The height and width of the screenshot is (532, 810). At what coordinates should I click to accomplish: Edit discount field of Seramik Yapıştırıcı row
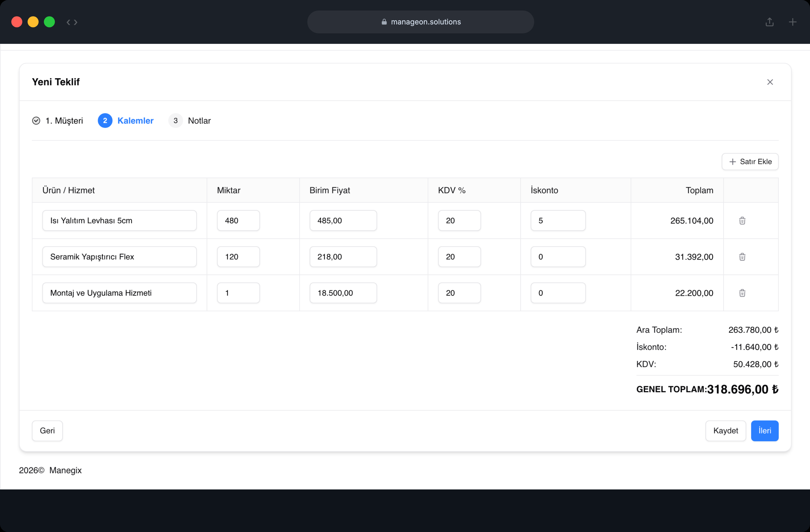[x=558, y=257]
